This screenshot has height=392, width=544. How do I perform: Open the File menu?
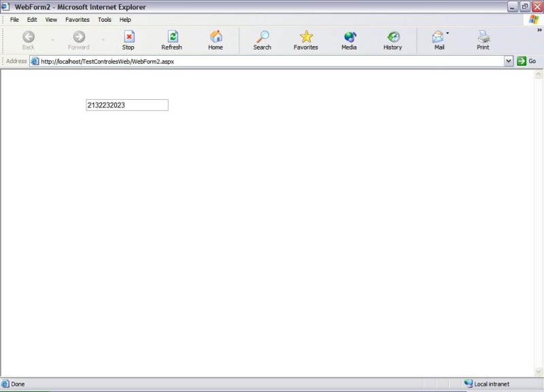[x=14, y=20]
